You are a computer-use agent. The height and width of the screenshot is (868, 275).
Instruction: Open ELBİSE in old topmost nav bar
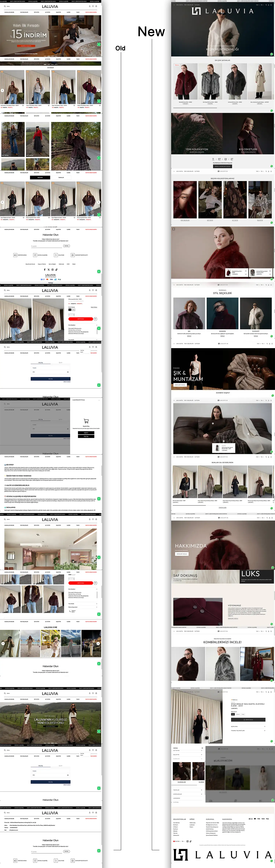click(68, 12)
